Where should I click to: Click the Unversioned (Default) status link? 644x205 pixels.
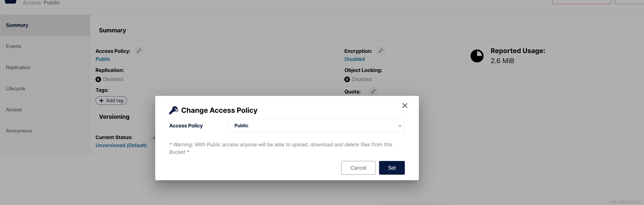[x=121, y=145]
